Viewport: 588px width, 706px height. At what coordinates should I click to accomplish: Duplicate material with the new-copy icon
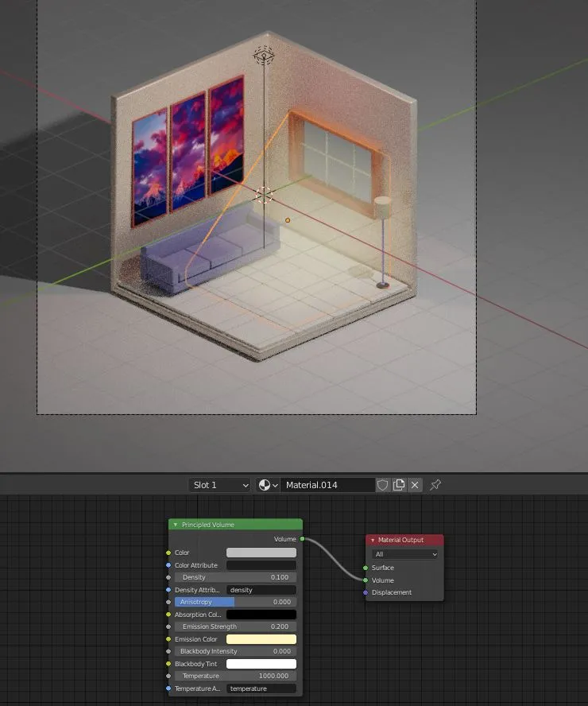point(399,485)
